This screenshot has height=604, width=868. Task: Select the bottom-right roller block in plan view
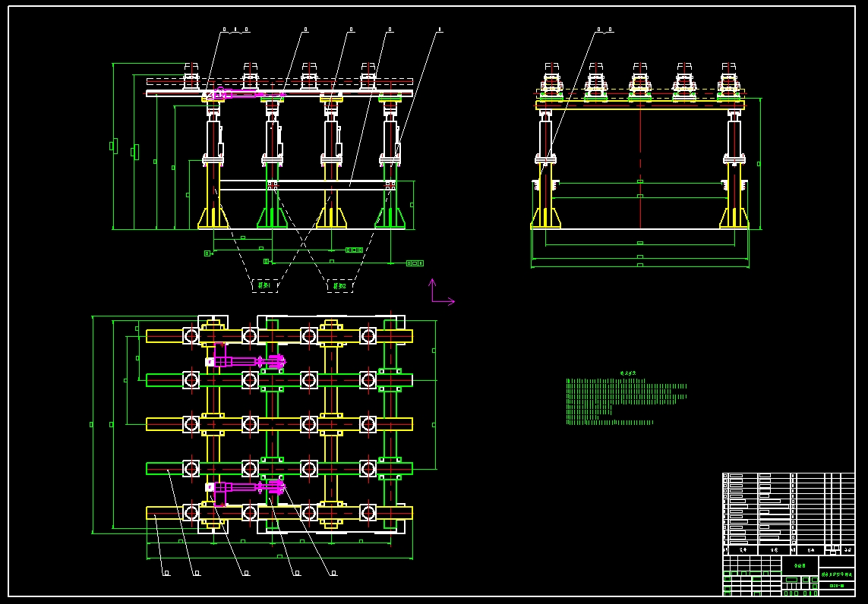tap(368, 513)
